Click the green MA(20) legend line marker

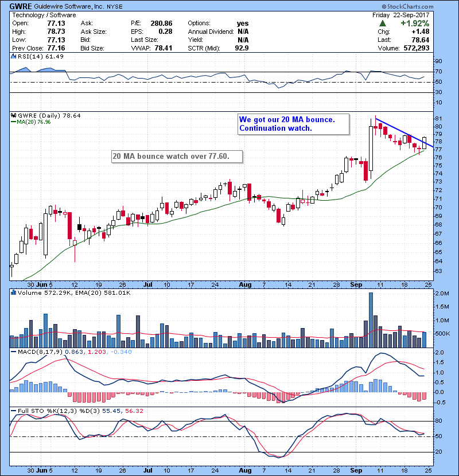pos(13,122)
